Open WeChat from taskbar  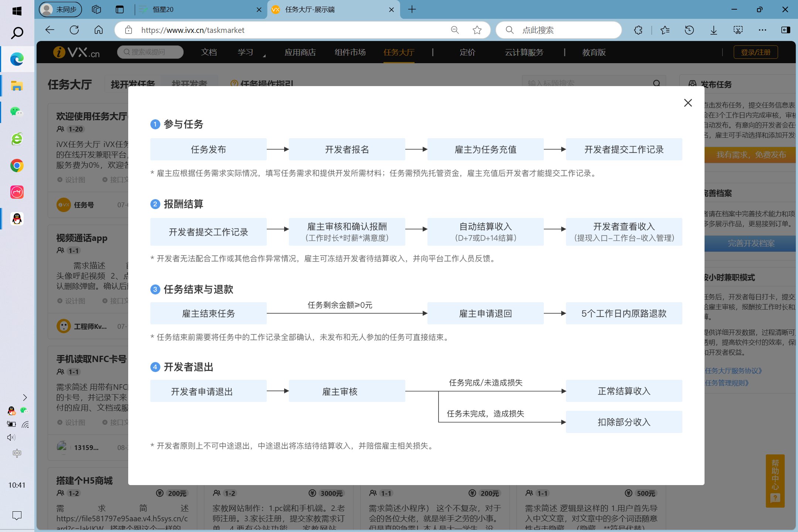[x=17, y=112]
